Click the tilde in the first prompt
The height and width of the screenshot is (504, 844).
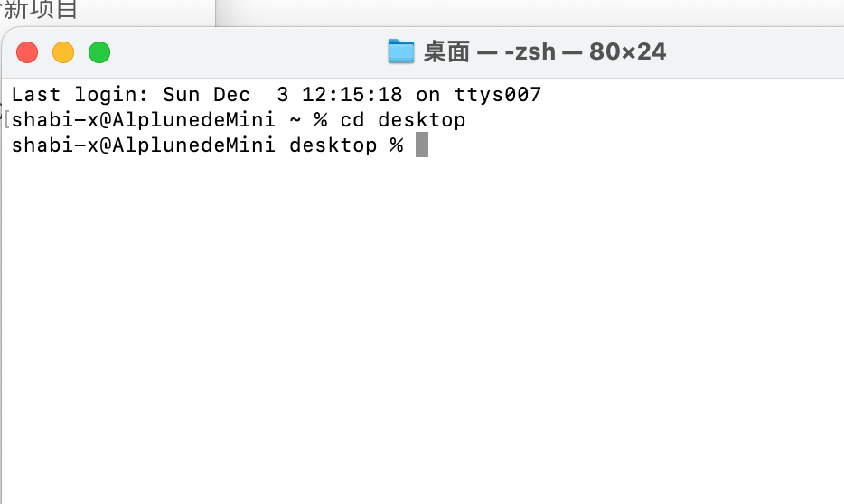tap(295, 120)
